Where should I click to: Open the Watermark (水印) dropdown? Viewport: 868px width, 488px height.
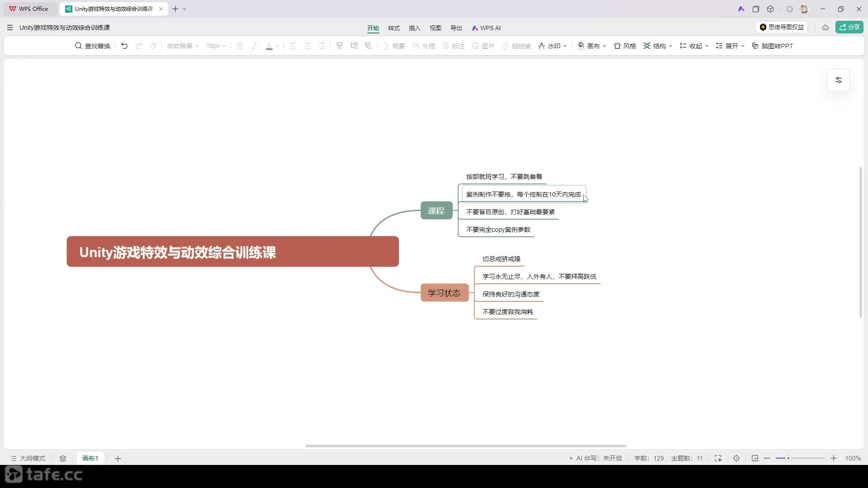pos(552,46)
